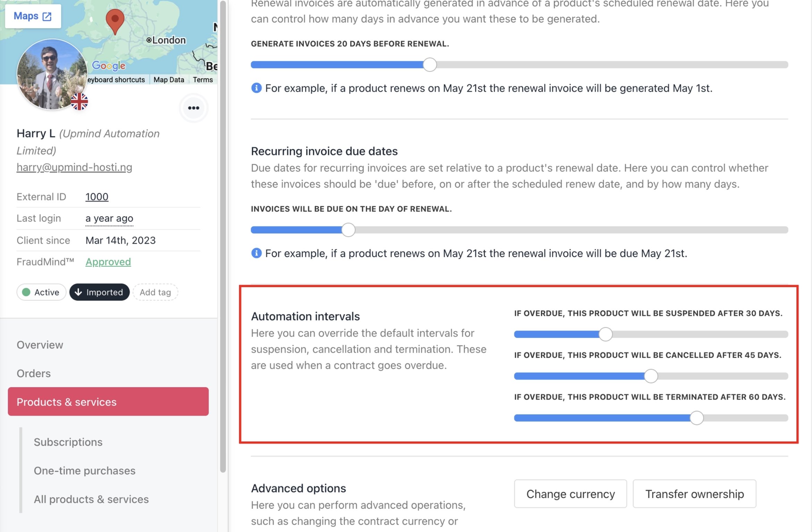Click the info icon beside generated example
This screenshot has height=532, width=812.
256,88
